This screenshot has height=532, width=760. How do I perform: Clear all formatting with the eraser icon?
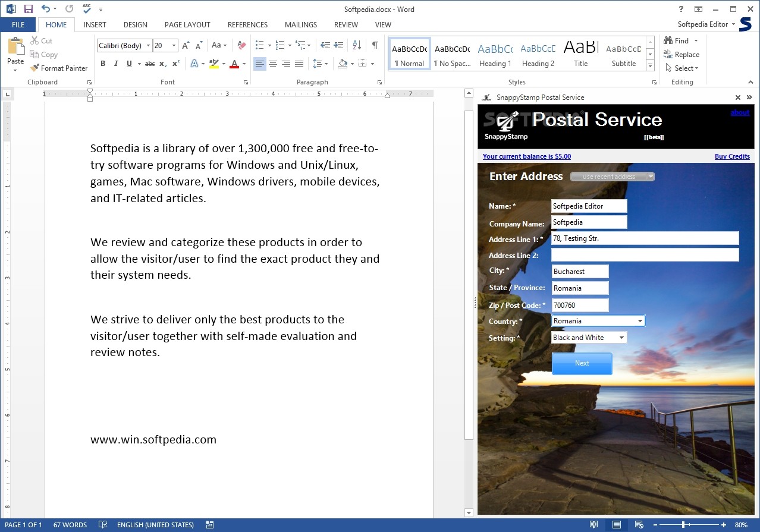tap(241, 46)
